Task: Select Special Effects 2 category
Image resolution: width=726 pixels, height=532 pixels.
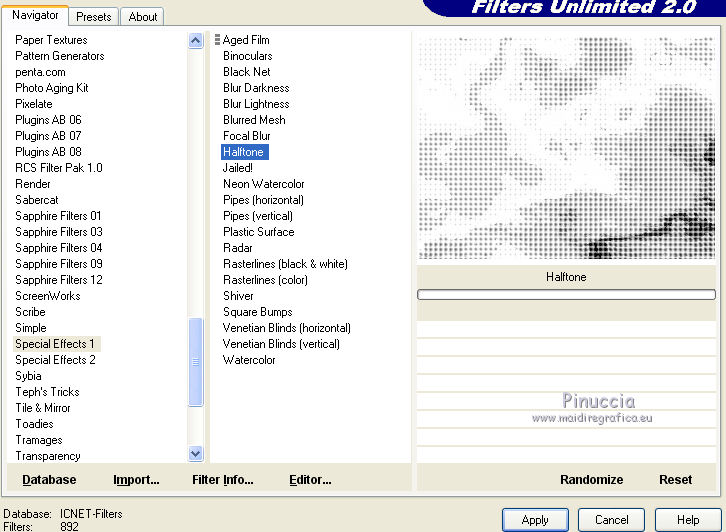Action: [x=55, y=360]
